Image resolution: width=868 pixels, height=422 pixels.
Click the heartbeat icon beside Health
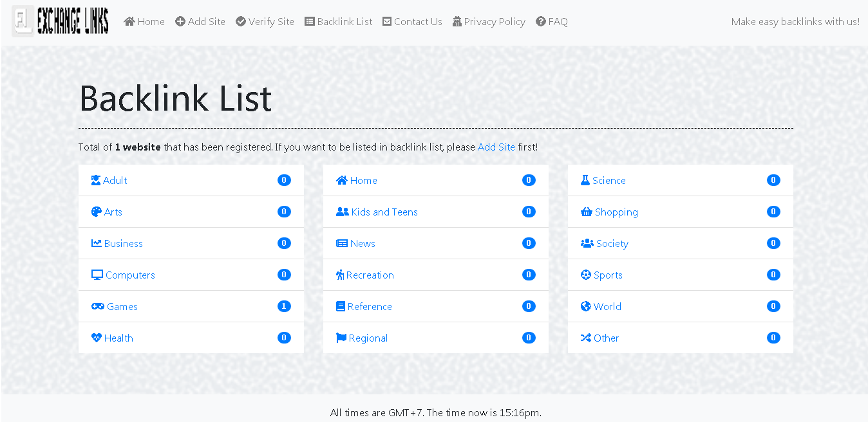click(97, 338)
